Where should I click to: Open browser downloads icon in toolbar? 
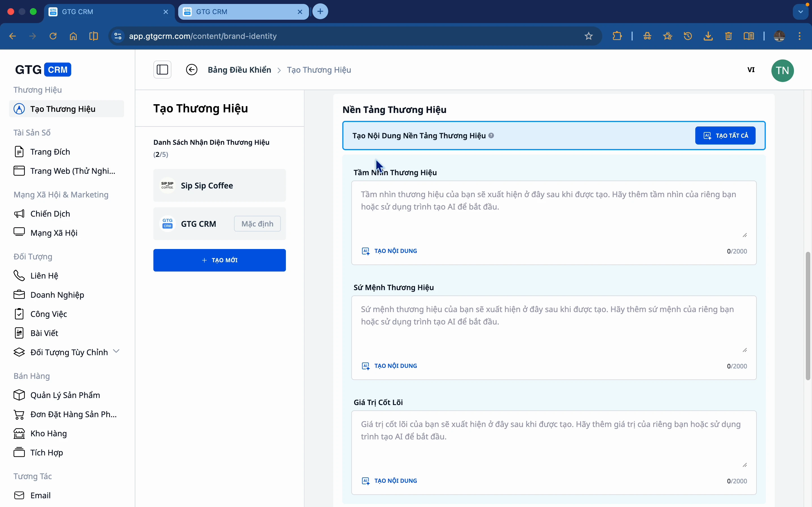pyautogui.click(x=708, y=36)
